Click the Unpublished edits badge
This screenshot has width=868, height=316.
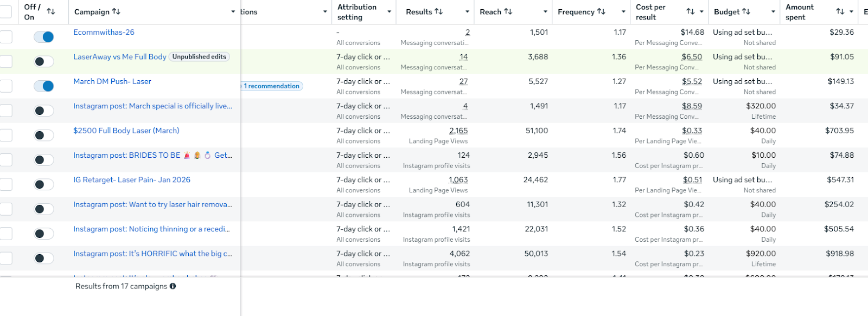[199, 57]
